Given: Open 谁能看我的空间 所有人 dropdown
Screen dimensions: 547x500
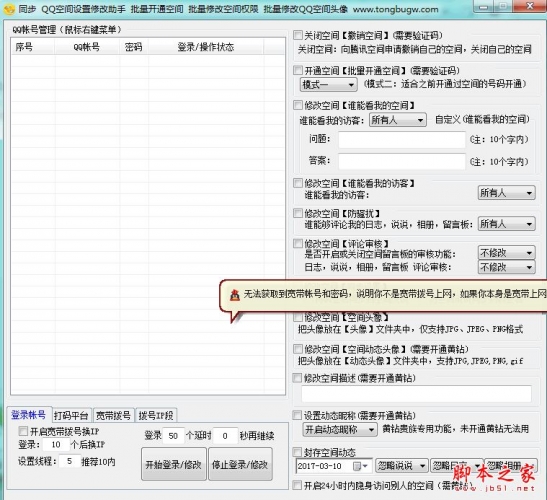Looking at the screenshot, I should [397, 120].
